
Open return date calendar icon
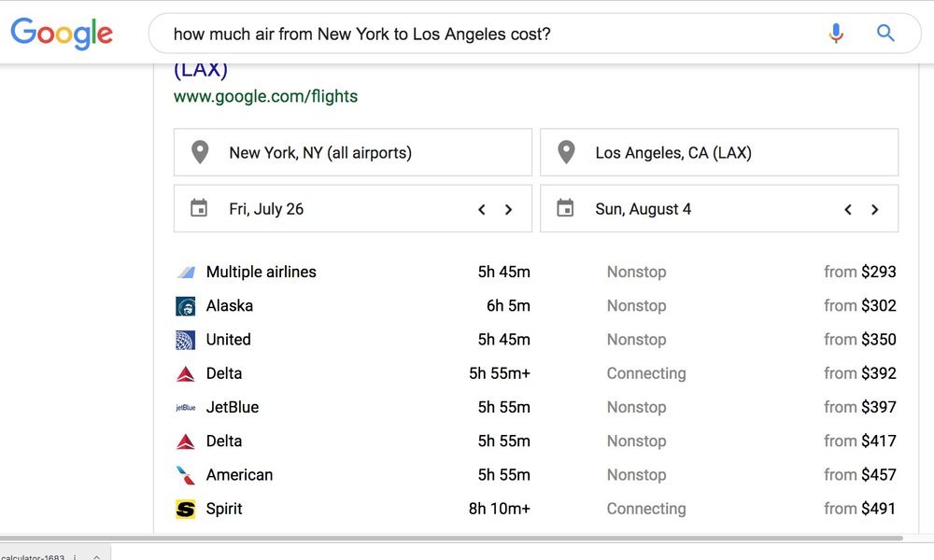tap(565, 208)
